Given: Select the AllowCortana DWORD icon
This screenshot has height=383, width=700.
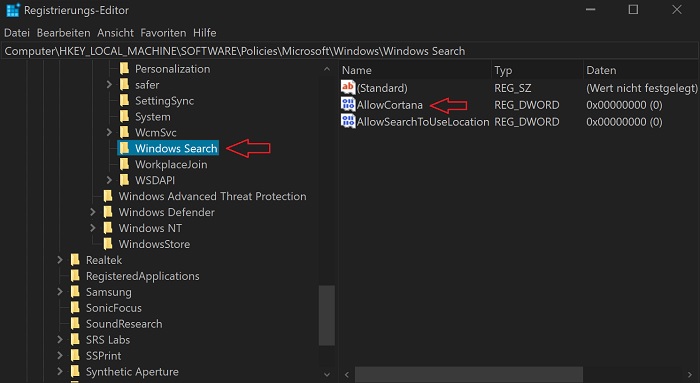Looking at the screenshot, I should pyautogui.click(x=348, y=104).
